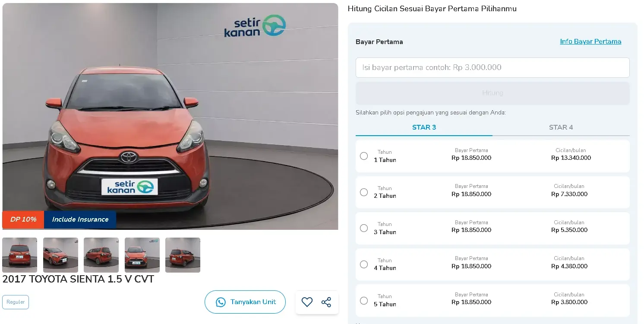Select the 2 Tahun installment option

click(x=364, y=192)
